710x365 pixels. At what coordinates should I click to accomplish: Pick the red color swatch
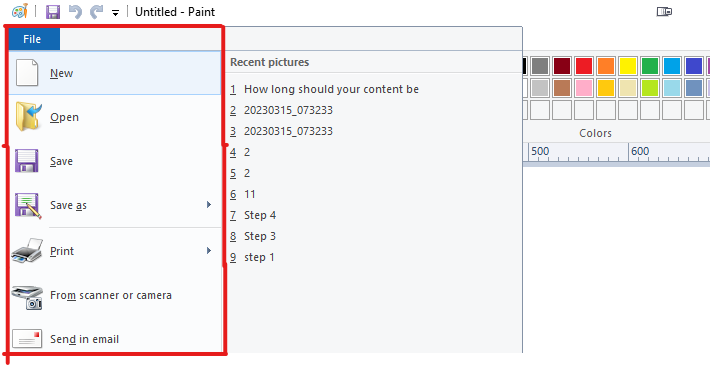584,66
